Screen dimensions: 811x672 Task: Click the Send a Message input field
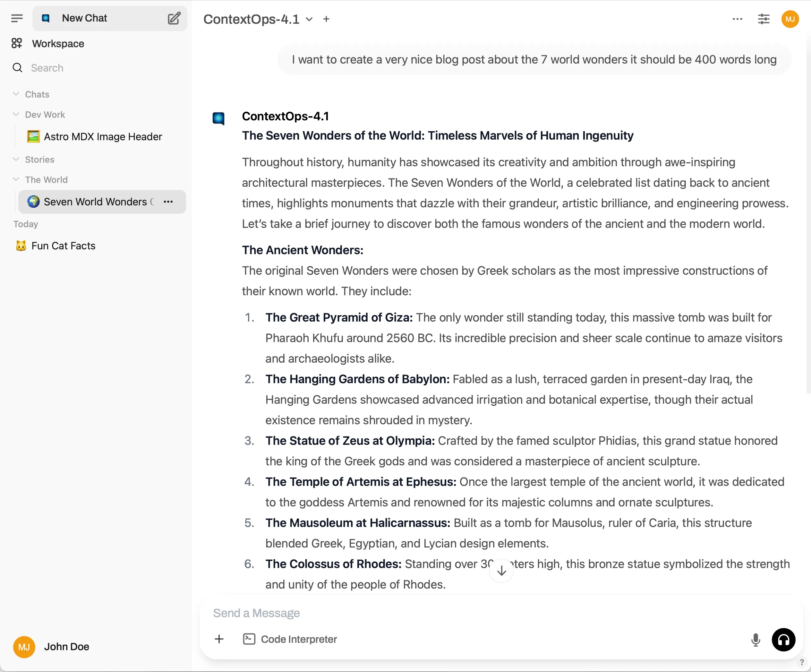pos(501,613)
